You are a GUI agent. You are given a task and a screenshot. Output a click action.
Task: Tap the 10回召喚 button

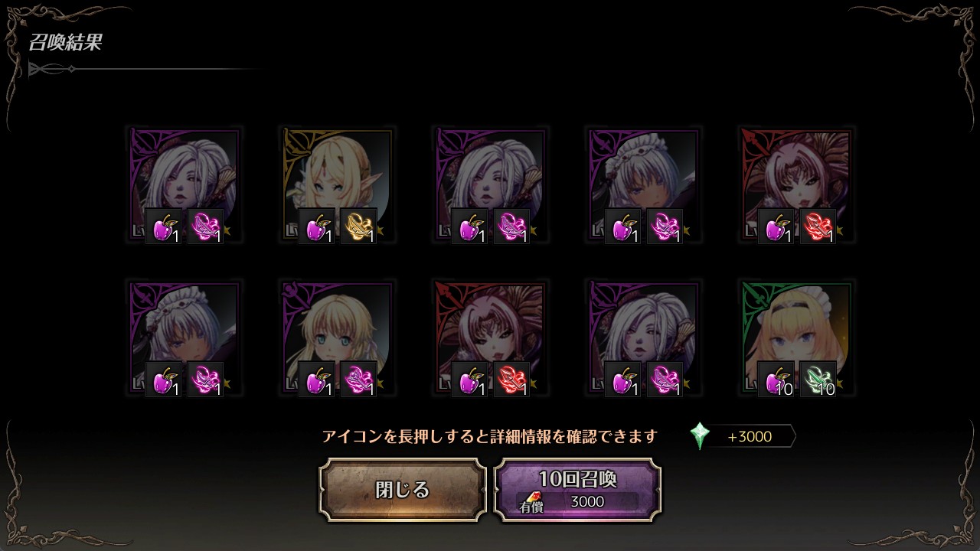[x=577, y=490]
